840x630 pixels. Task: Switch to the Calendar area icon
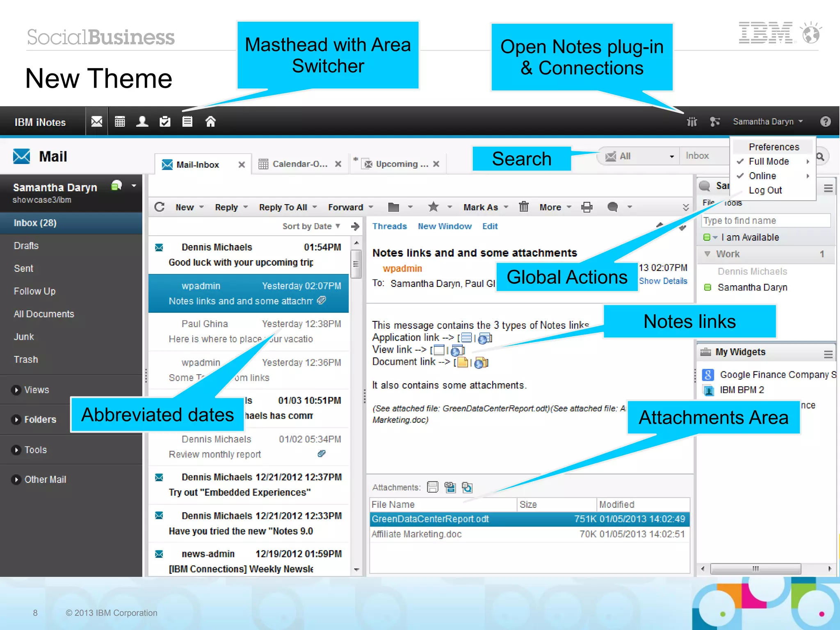point(120,122)
